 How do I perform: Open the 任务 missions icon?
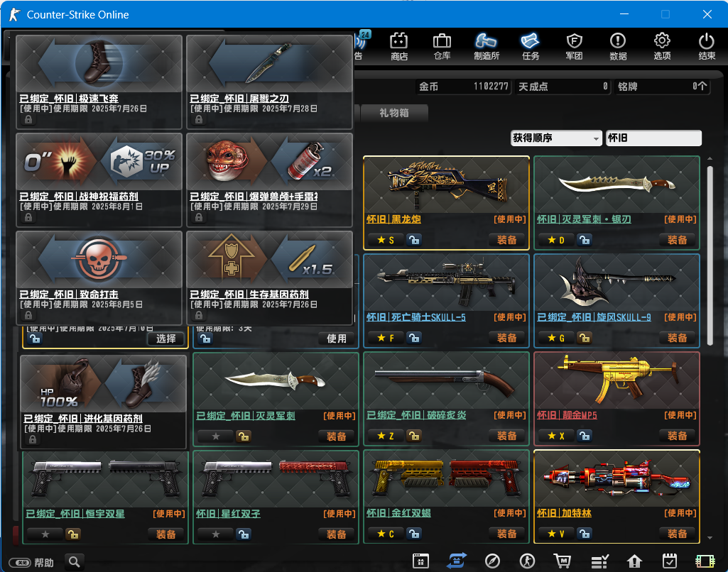click(531, 46)
